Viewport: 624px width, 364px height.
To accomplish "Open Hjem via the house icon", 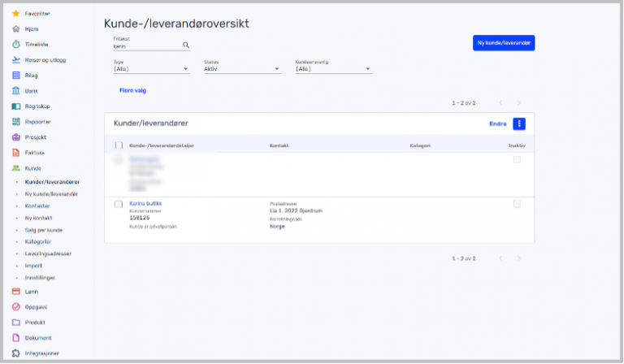I will (16, 29).
